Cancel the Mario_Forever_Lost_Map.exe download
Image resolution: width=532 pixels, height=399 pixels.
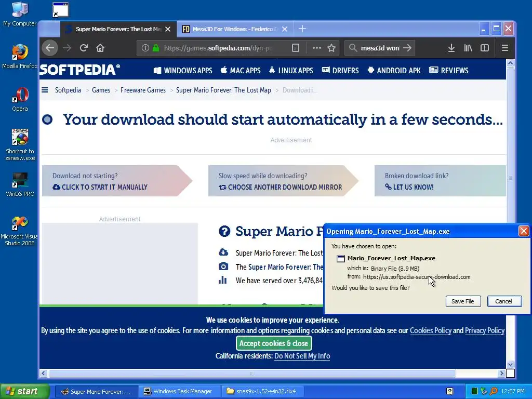(x=504, y=301)
